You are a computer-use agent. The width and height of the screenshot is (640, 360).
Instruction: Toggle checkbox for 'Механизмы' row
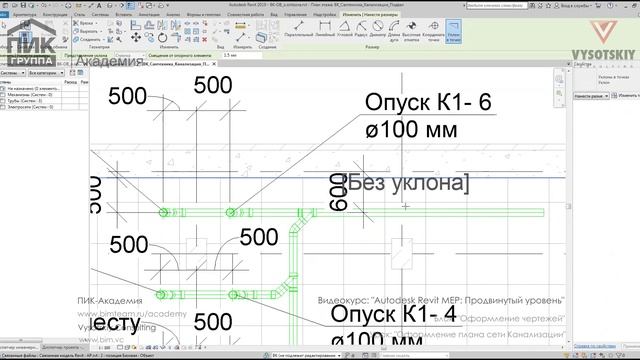coord(3,95)
